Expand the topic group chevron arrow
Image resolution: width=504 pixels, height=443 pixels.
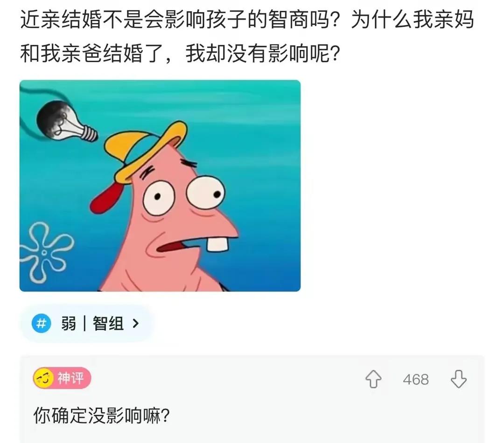tap(136, 323)
